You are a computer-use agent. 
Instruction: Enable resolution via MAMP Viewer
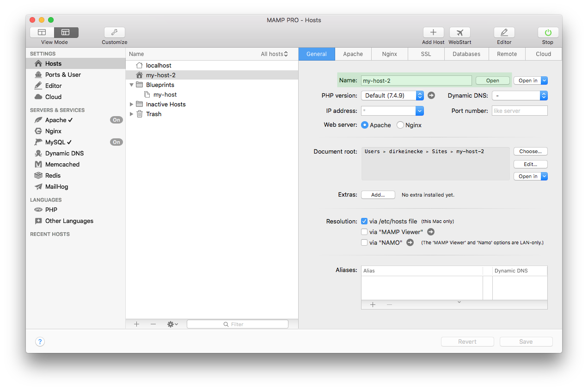[364, 232]
